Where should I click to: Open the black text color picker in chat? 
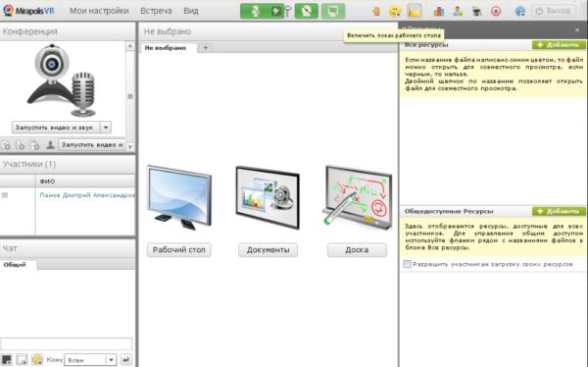(x=7, y=359)
